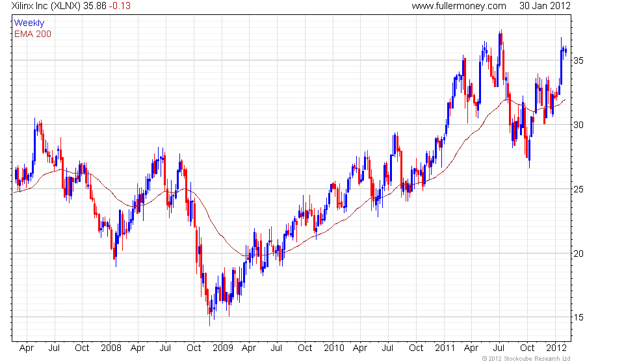
Task: Click the '© 2012 Stockcube Research Ltd' text
Action: [526, 359]
